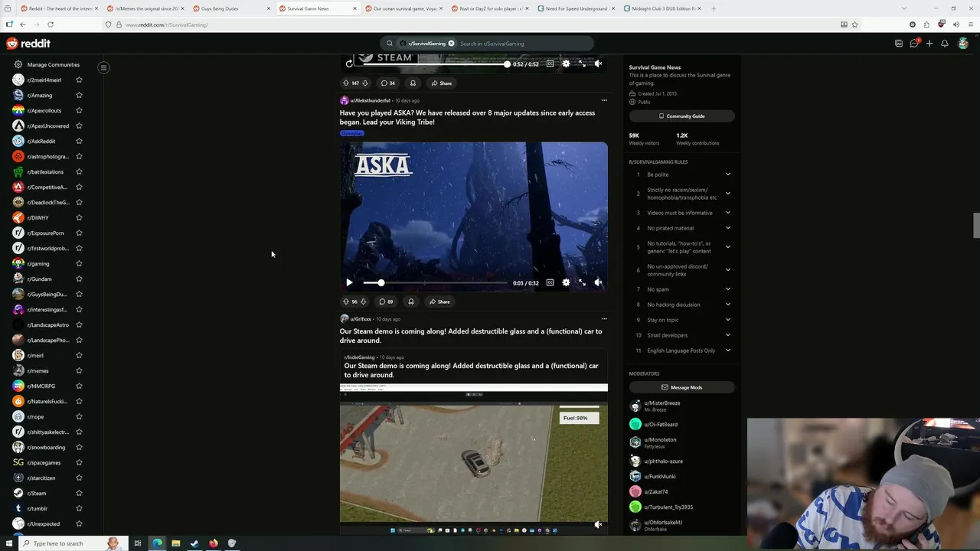
Task: Open settings gear on top Steam video
Action: tap(566, 64)
